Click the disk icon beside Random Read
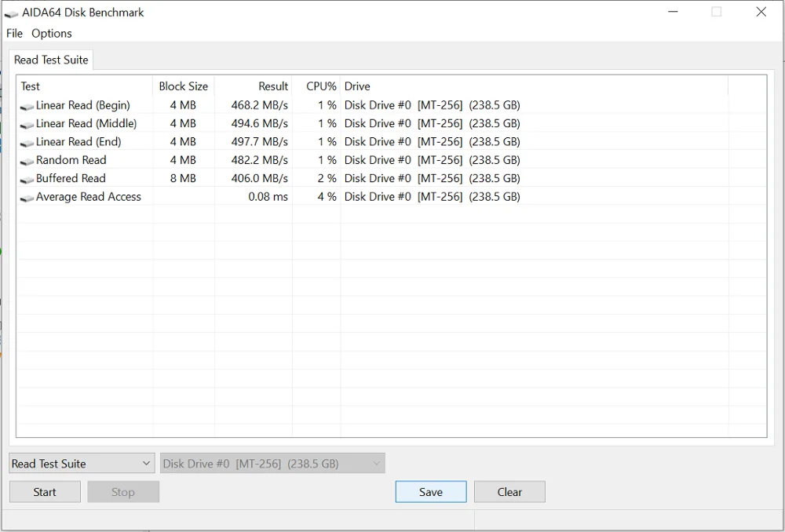Image resolution: width=785 pixels, height=532 pixels. tap(27, 161)
